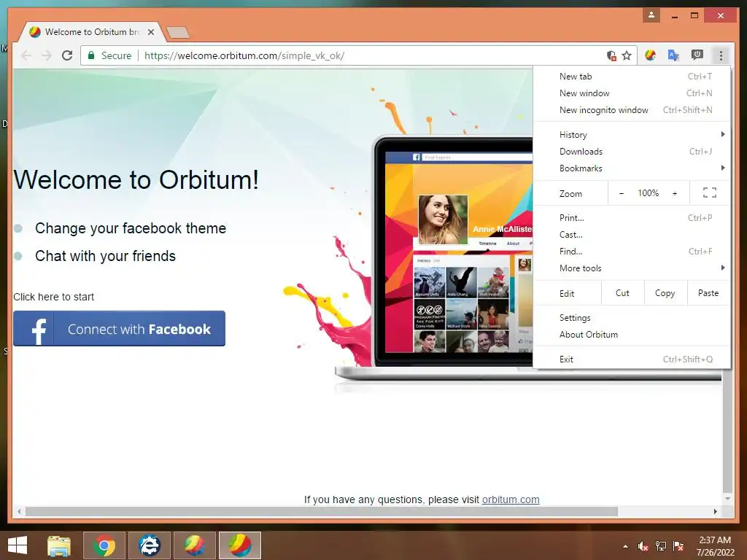Click the muted volume tray icon
The width and height of the screenshot is (747, 560).
click(x=643, y=546)
